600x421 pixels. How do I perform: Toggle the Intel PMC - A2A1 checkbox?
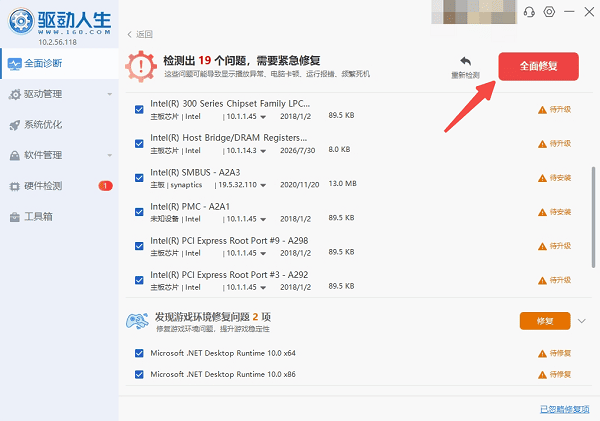(139, 212)
